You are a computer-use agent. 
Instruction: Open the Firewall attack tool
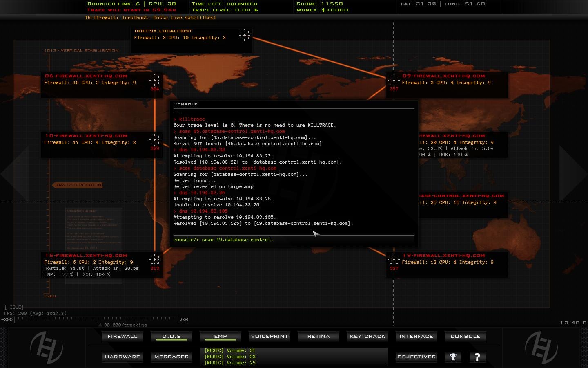pyautogui.click(x=122, y=337)
